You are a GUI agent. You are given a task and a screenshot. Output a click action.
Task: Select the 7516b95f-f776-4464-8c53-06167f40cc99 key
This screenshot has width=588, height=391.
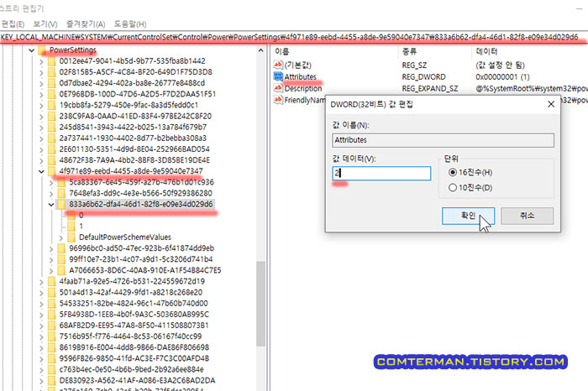pos(130,336)
